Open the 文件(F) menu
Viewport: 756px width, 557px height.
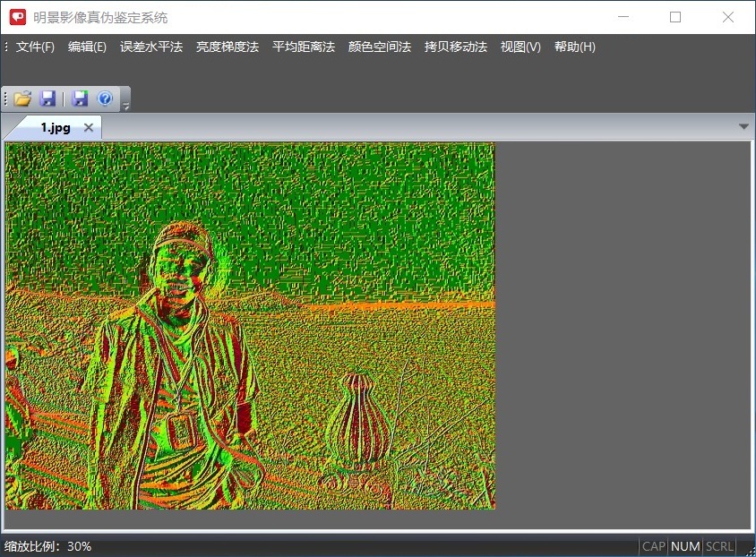35,47
